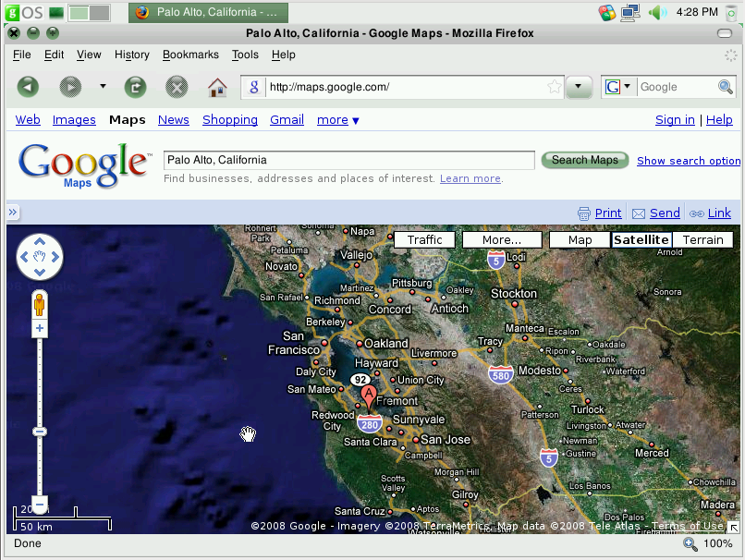Image resolution: width=745 pixels, height=560 pixels.
Task: Click the network computers icon in the tray
Action: (631, 12)
